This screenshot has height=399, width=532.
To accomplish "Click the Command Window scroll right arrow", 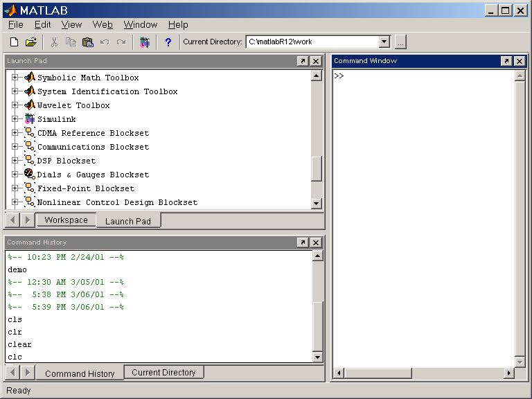I will pyautogui.click(x=508, y=373).
